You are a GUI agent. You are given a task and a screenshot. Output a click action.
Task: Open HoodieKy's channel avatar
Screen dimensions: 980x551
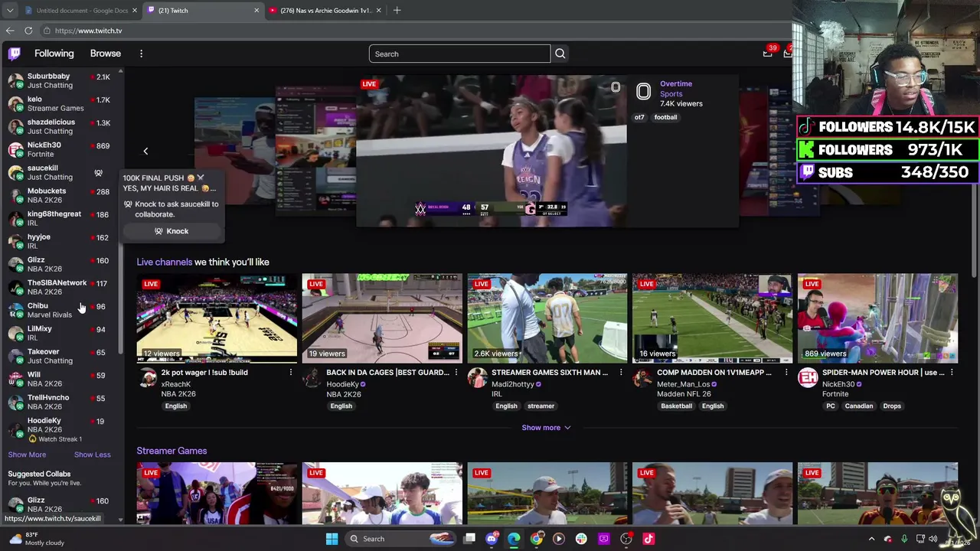click(x=312, y=378)
